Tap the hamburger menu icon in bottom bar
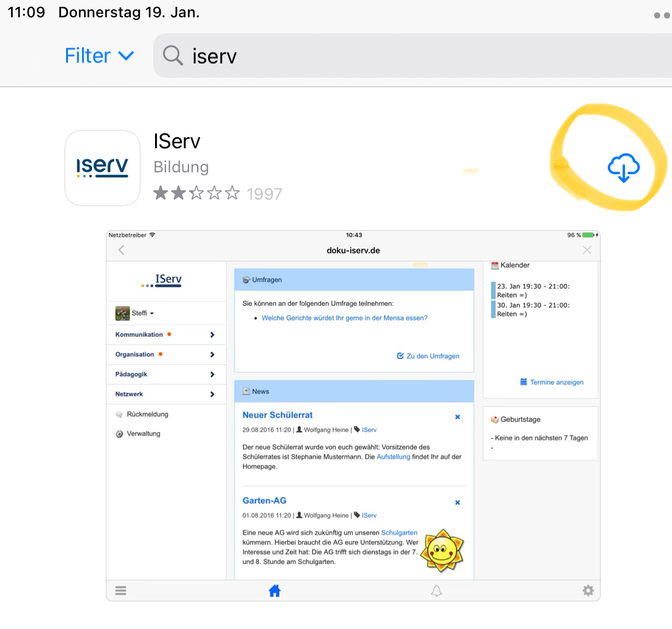The image size is (672, 629). tap(121, 591)
